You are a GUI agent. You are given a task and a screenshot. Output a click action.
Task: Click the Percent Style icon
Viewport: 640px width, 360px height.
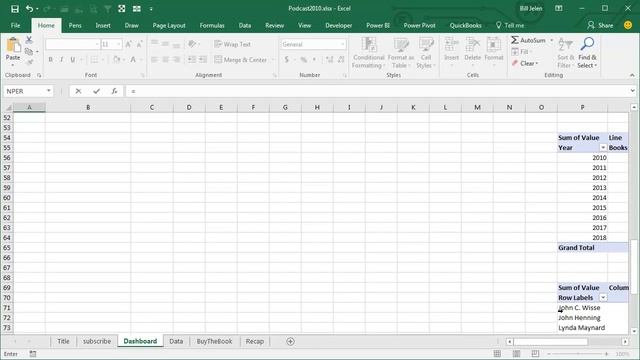click(304, 60)
